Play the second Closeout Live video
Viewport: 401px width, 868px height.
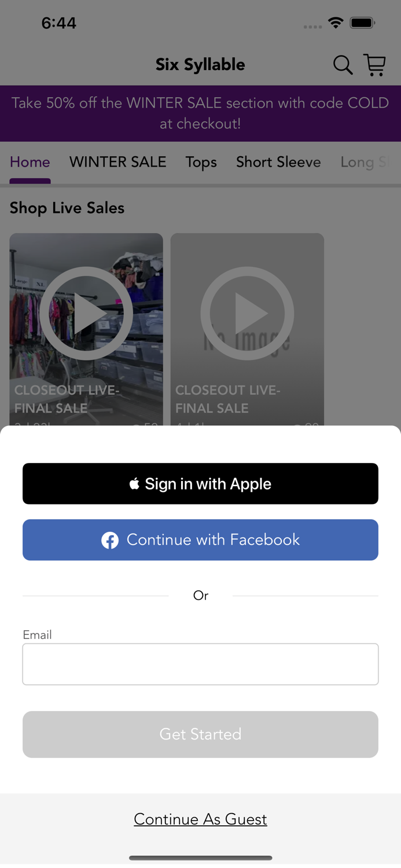(247, 313)
